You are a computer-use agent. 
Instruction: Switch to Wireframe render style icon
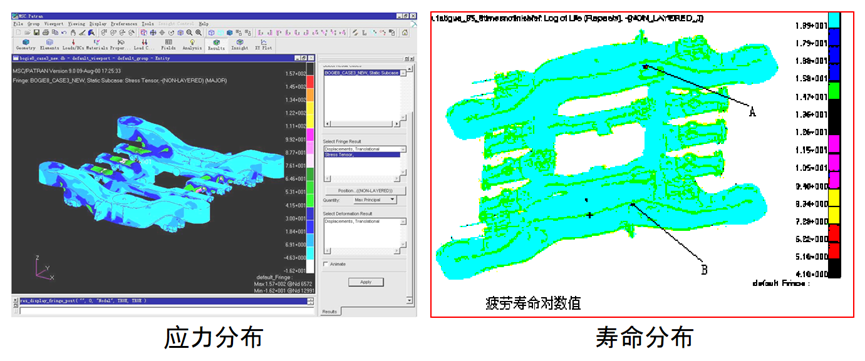(x=211, y=33)
